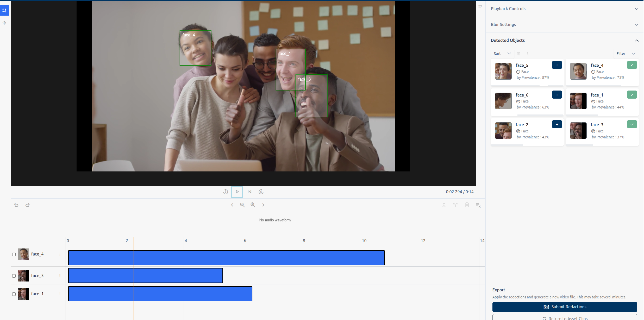Click Submit Redactions
644x320 pixels.
[x=564, y=307]
